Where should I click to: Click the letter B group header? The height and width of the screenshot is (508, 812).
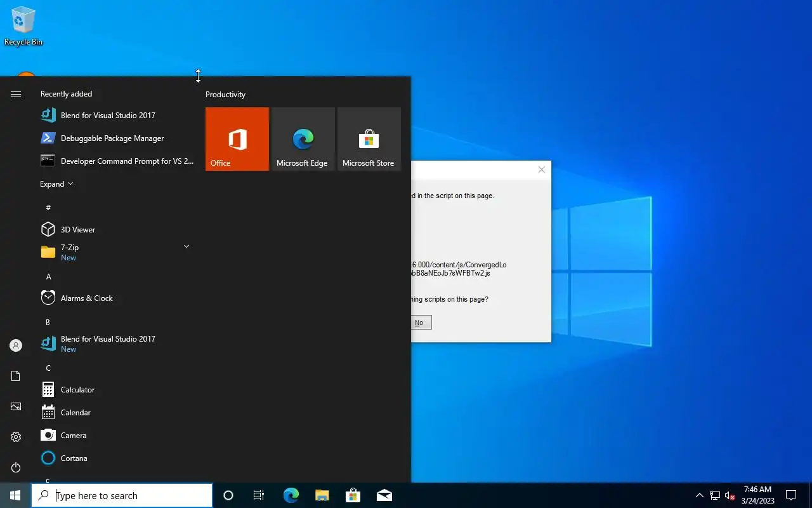[x=48, y=323]
